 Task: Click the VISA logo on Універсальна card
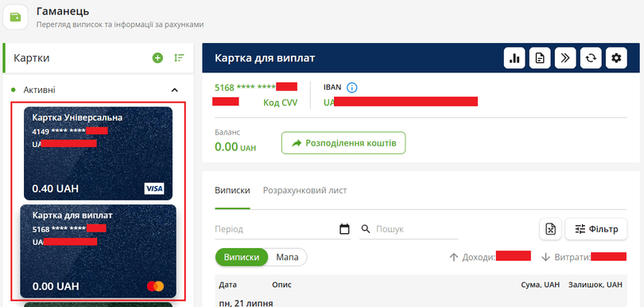pos(154,188)
